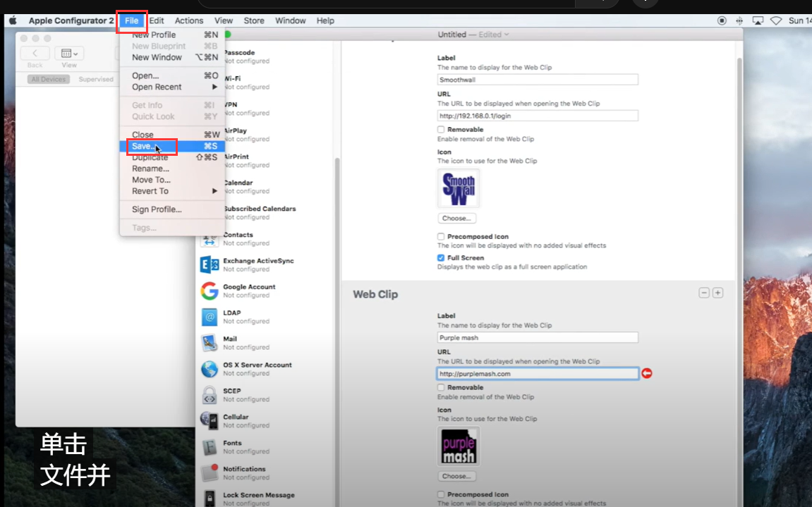Choose Close from the File menu
Screen dimensions: 812x507
coord(172,135)
